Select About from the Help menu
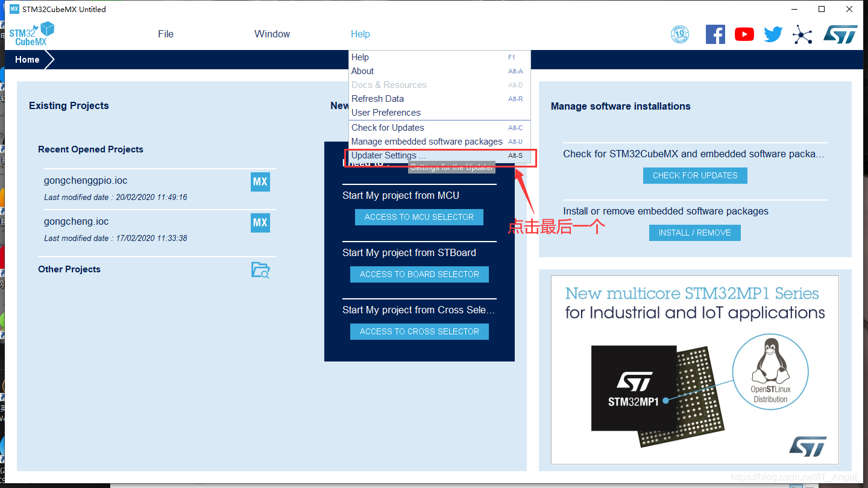 click(x=439, y=71)
